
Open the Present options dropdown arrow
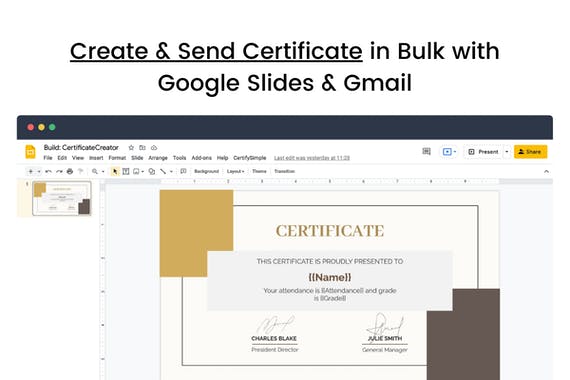tap(507, 152)
